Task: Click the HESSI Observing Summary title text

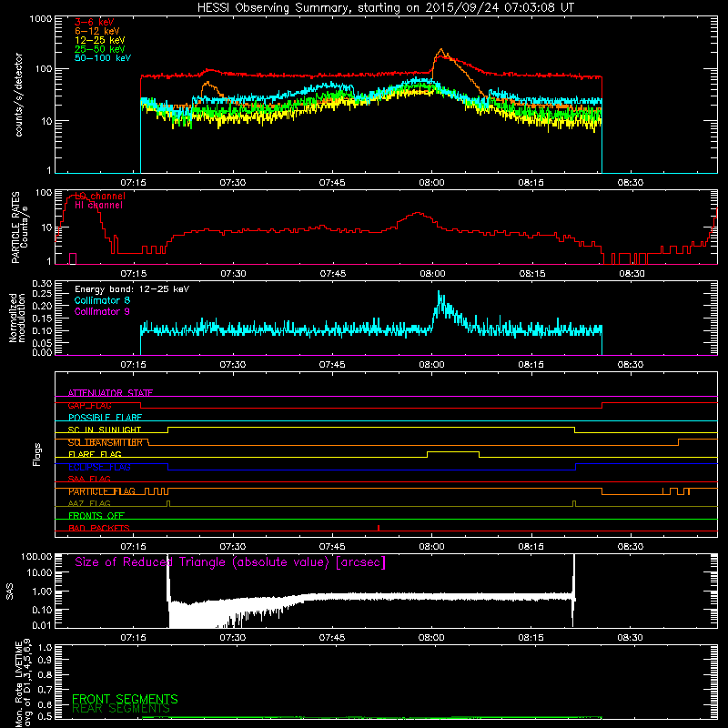Action: pyautogui.click(x=385, y=8)
